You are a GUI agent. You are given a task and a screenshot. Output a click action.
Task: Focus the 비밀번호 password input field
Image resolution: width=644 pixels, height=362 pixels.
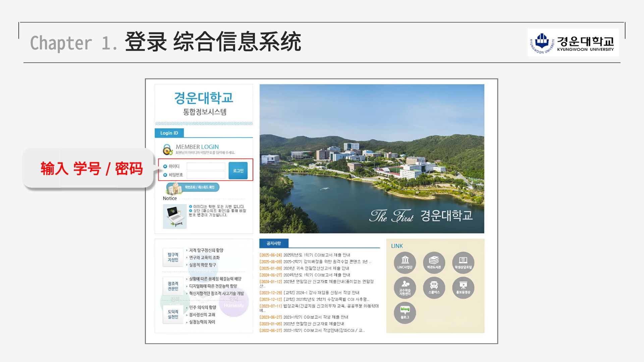(206, 175)
